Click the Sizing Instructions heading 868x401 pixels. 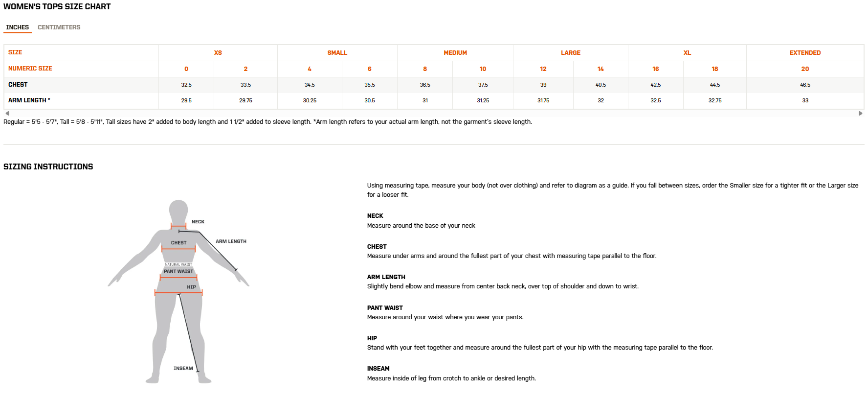(48, 166)
